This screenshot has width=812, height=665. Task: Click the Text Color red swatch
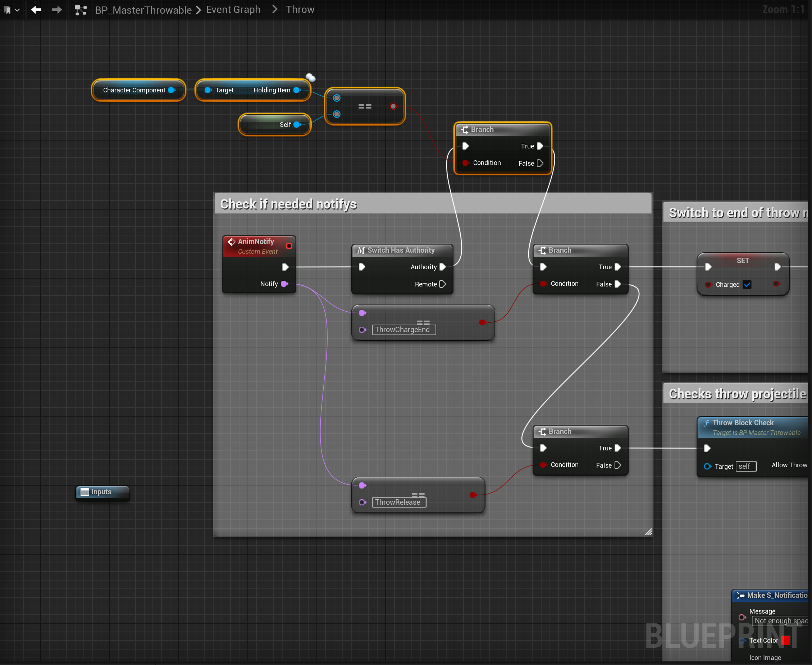[785, 641]
